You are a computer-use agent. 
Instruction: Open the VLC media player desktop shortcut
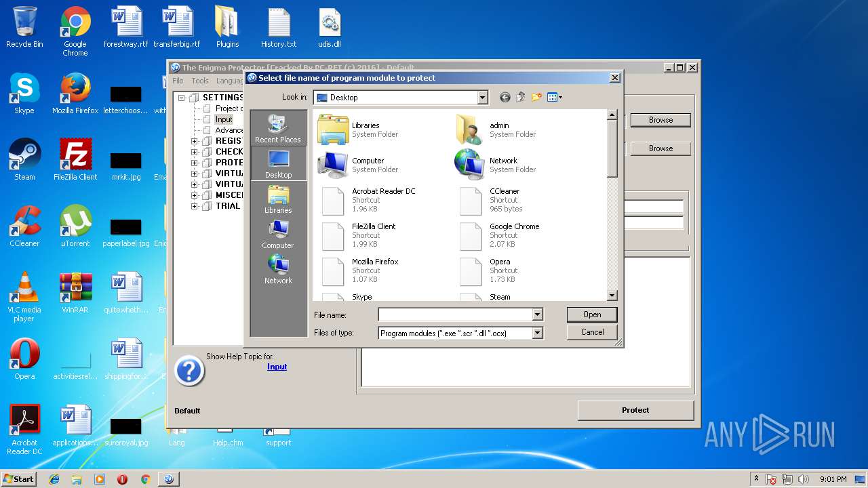tap(24, 297)
